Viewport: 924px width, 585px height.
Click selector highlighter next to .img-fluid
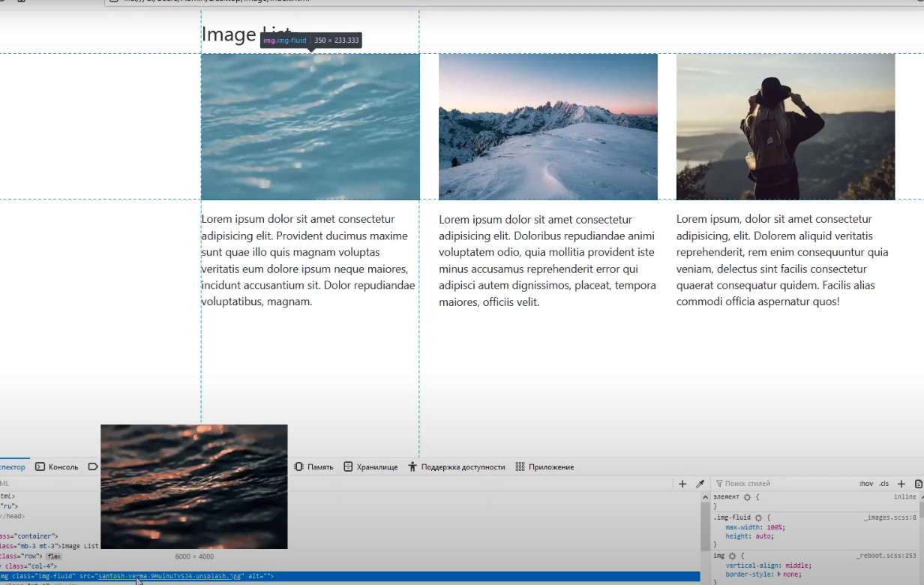coord(758,517)
